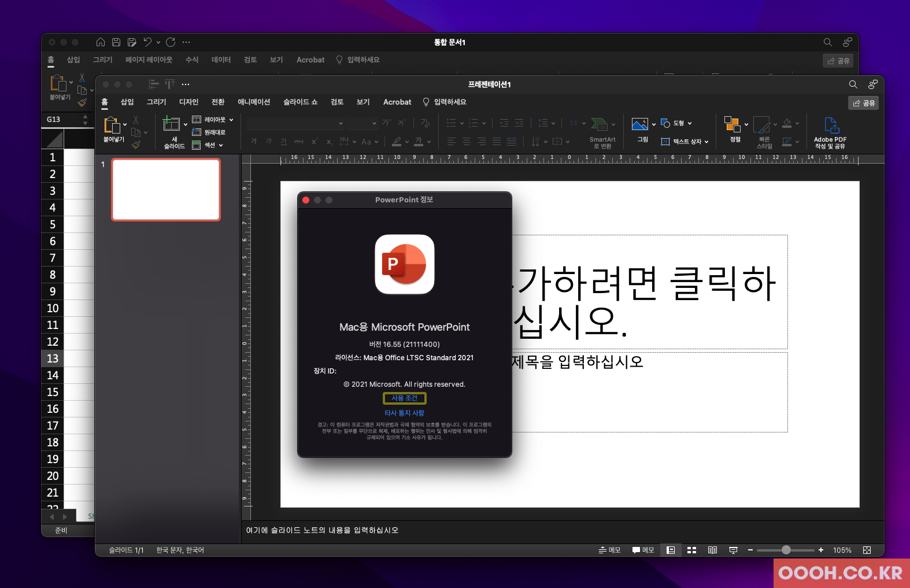The height and width of the screenshot is (588, 910).
Task: Click the text highlight color swatch
Action: coord(397,141)
